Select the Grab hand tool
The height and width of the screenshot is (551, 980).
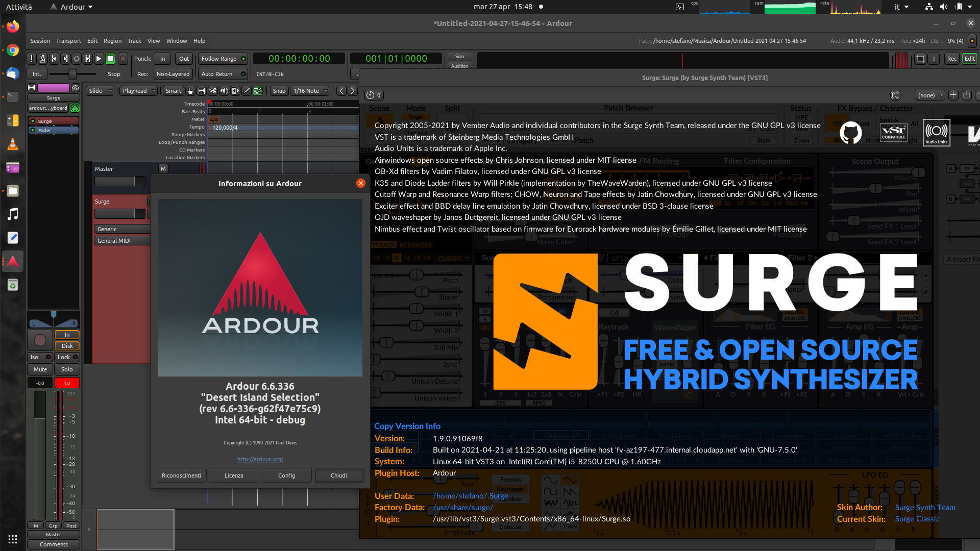(190, 91)
